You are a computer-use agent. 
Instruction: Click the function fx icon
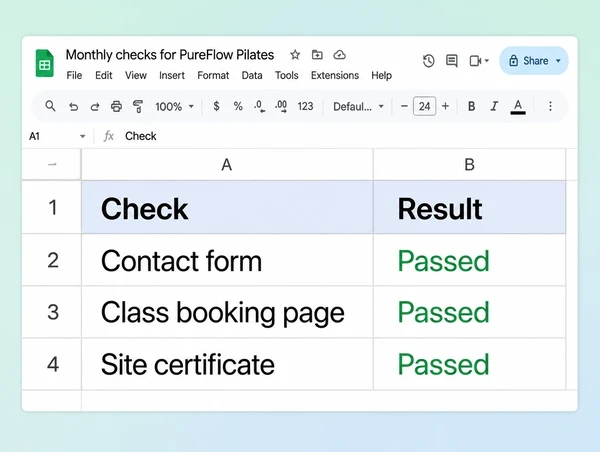tap(109, 136)
